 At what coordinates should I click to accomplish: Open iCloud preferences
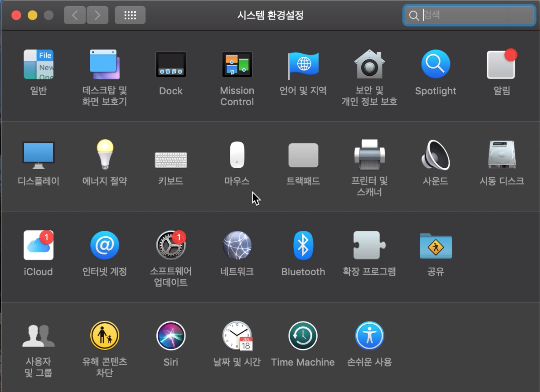(39, 245)
